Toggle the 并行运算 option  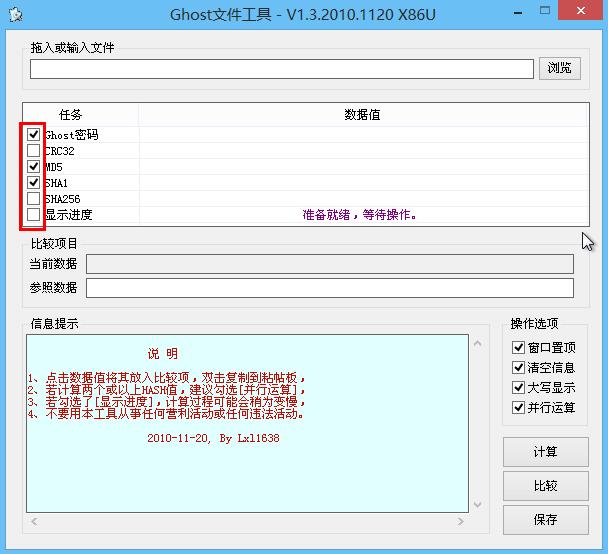[x=518, y=407]
